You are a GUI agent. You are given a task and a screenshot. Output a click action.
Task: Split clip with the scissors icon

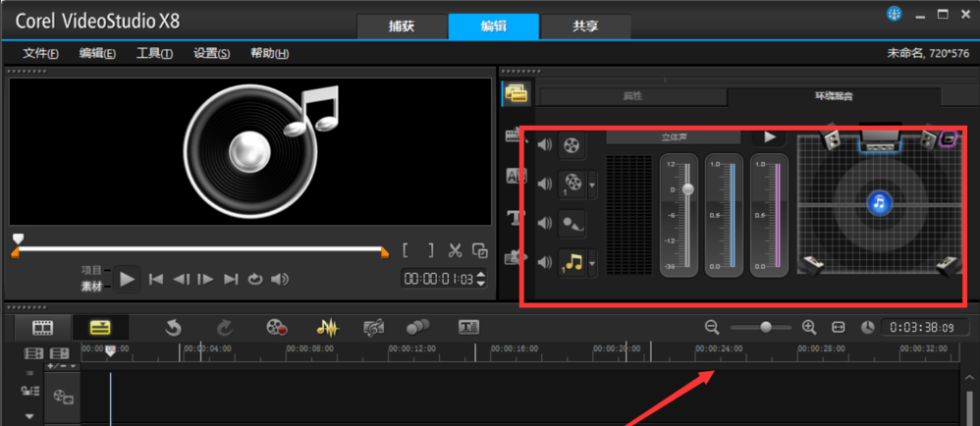click(455, 251)
